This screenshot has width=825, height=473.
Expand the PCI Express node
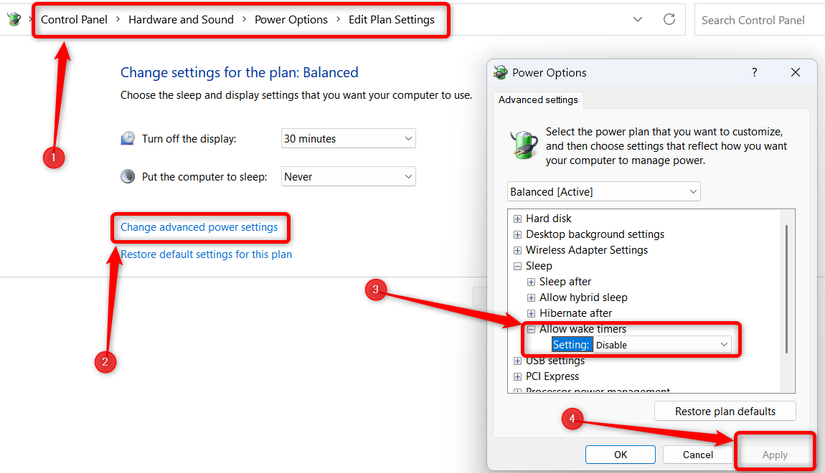(517, 376)
